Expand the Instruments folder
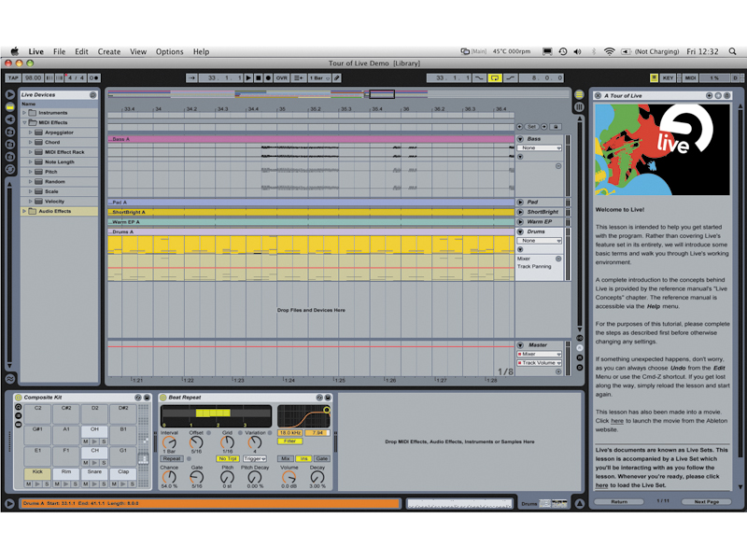The image size is (747, 560). click(24, 113)
